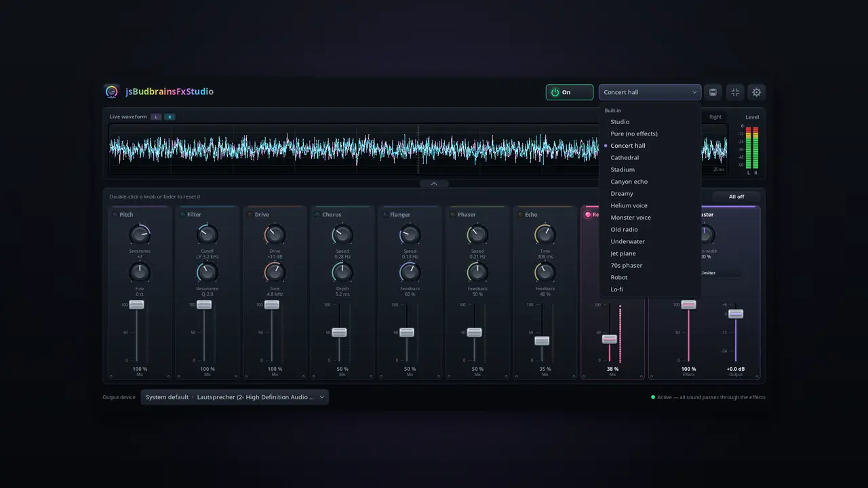
Task: Enable the Flanger effect LED
Action: 385,215
